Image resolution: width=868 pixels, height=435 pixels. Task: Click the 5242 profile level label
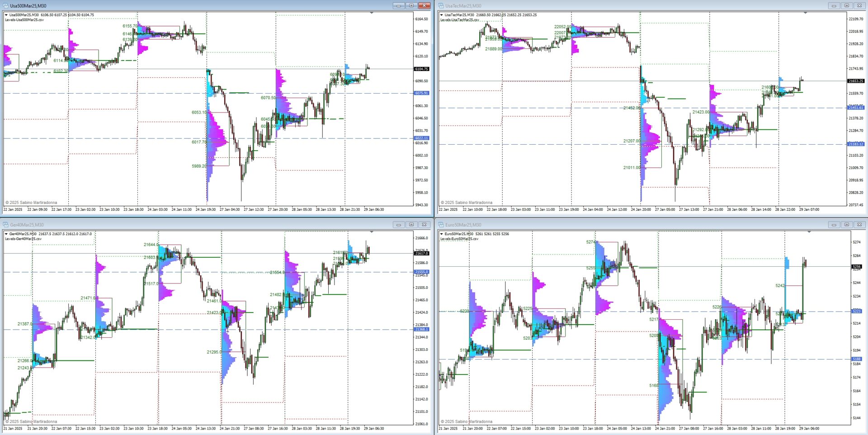click(780, 286)
